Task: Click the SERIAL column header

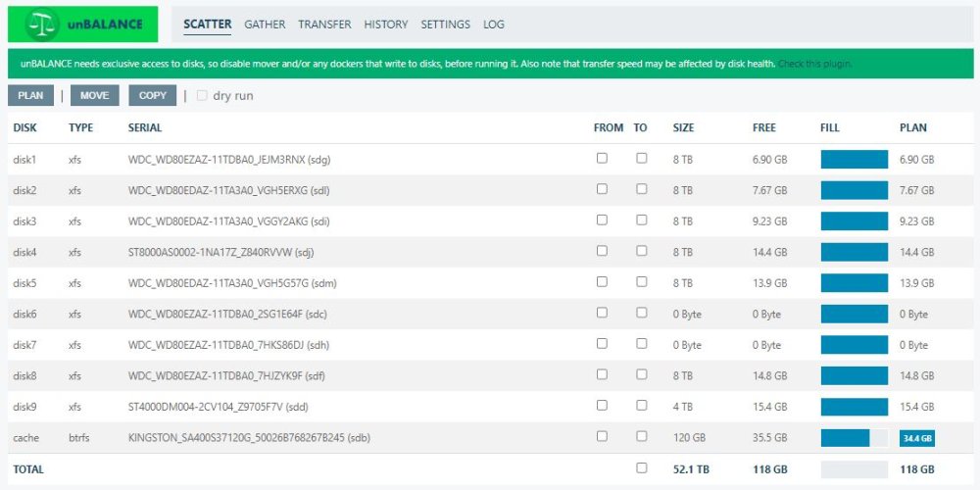Action: click(145, 127)
